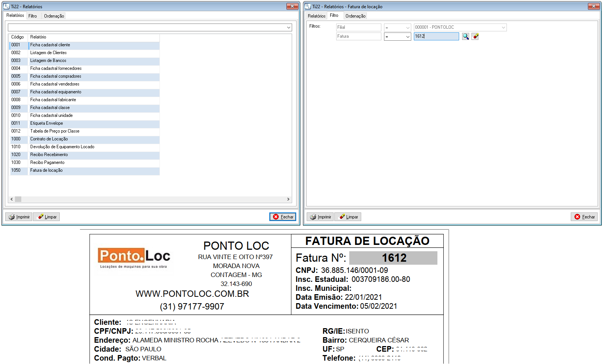Select report Listagem de Clientes
The image size is (607, 364).
pos(94,53)
